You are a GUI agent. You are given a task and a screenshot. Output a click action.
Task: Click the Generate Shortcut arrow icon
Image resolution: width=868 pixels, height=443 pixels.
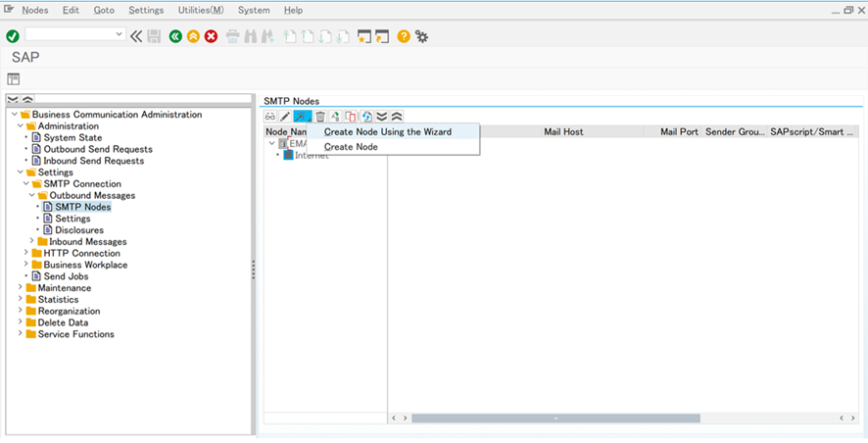coord(382,36)
